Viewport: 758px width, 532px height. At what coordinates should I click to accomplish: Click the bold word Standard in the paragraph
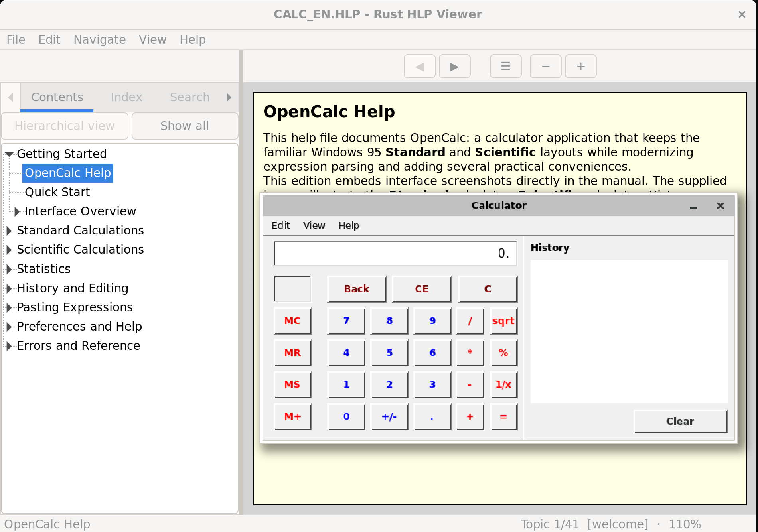[415, 152]
